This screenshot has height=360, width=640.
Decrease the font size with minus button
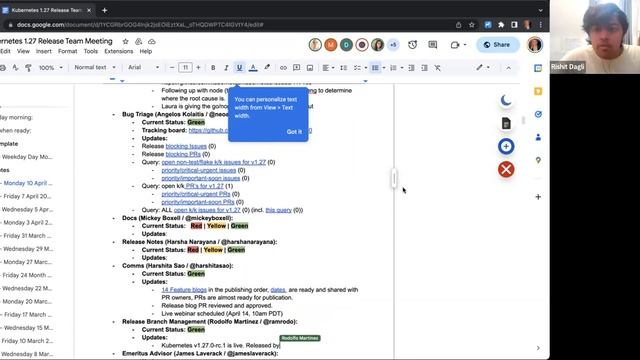tap(172, 68)
